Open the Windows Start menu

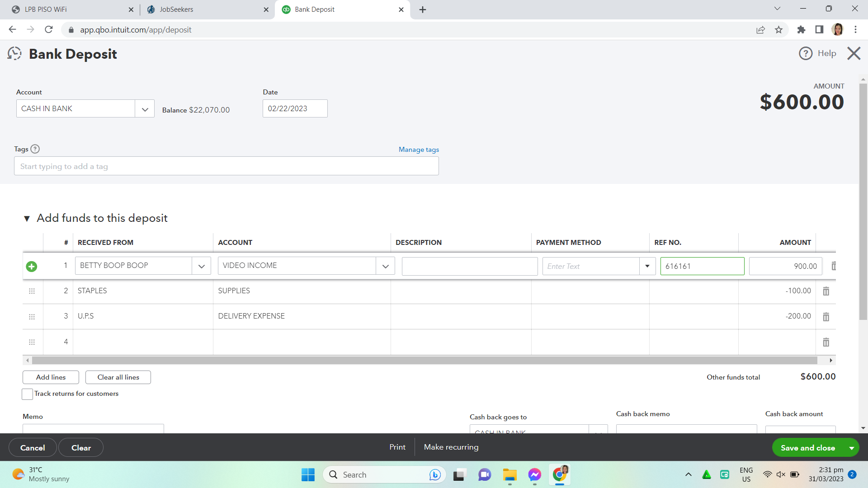coord(308,475)
